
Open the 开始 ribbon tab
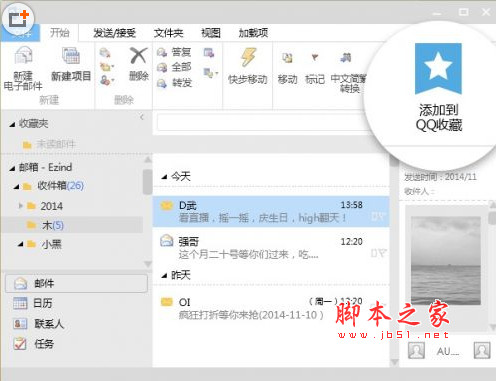(x=60, y=33)
